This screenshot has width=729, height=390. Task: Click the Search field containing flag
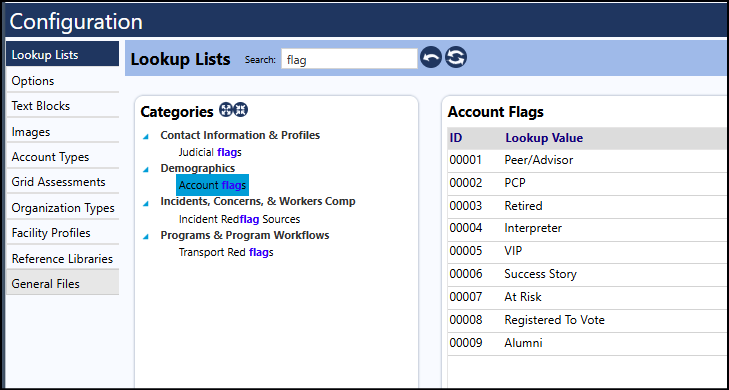(349, 59)
